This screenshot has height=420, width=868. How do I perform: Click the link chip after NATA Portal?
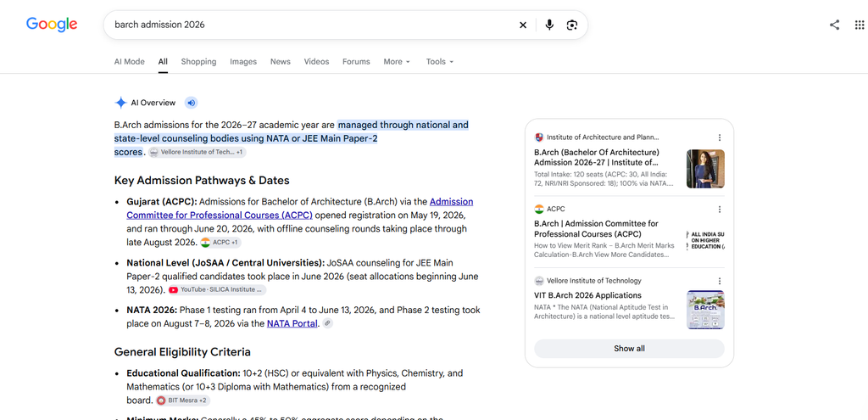click(328, 323)
